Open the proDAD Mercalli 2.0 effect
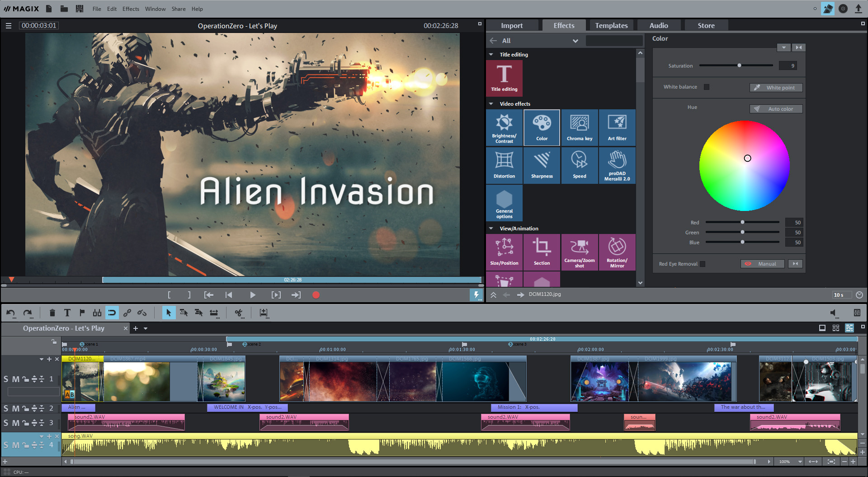The height and width of the screenshot is (477, 868). tap(617, 165)
